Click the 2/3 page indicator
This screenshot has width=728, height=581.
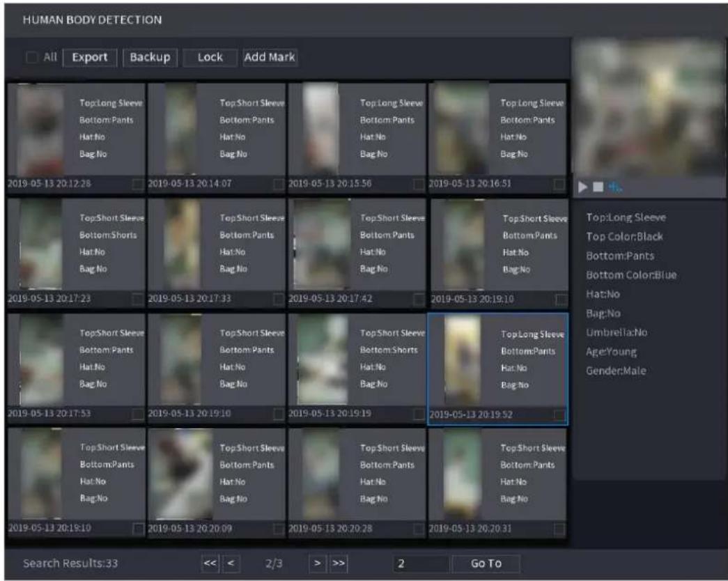(274, 564)
